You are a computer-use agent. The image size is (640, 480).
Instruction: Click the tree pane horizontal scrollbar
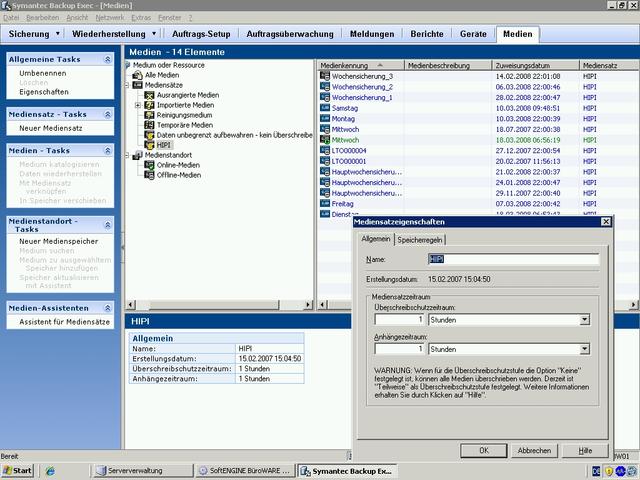[220, 304]
